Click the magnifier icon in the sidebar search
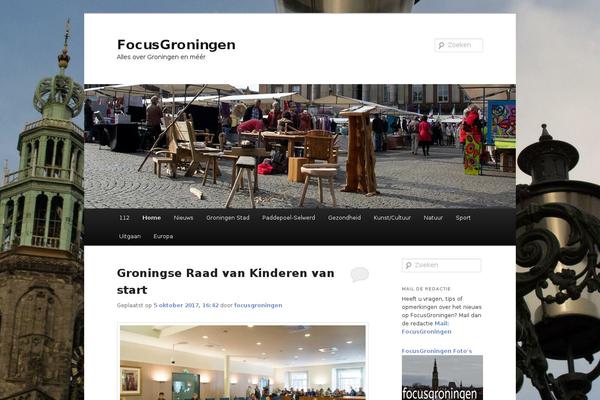This screenshot has width=600, height=400. pyautogui.click(x=408, y=265)
